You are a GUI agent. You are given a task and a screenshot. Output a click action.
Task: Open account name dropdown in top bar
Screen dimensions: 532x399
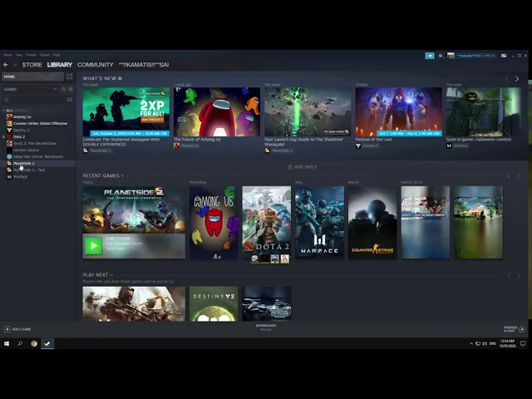coord(475,56)
